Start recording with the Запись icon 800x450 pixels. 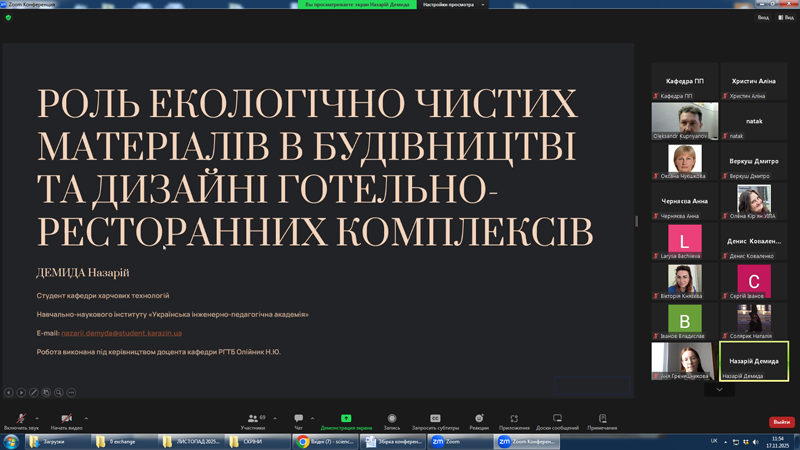392,419
